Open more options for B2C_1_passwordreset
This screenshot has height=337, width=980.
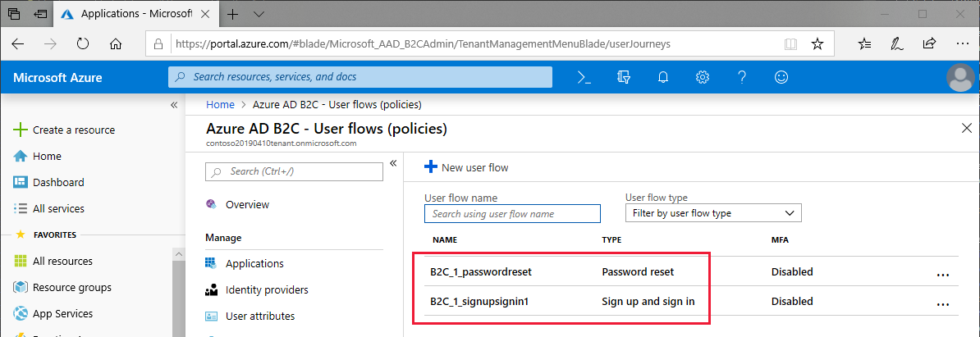(x=943, y=274)
